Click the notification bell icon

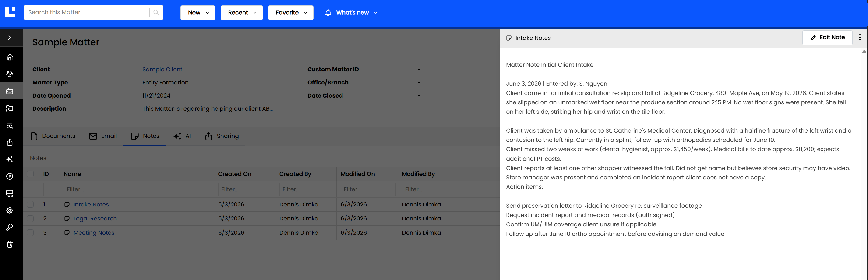tap(328, 12)
